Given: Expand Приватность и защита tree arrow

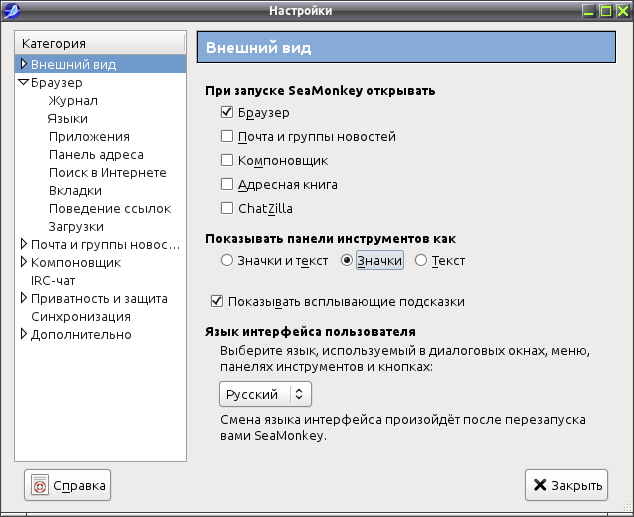Looking at the screenshot, I should click(x=23, y=298).
